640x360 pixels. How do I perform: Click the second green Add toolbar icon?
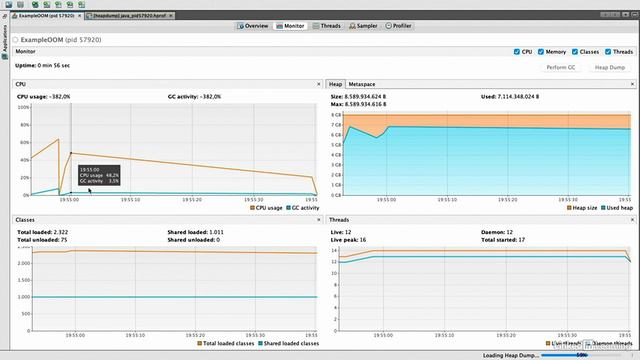47,4
